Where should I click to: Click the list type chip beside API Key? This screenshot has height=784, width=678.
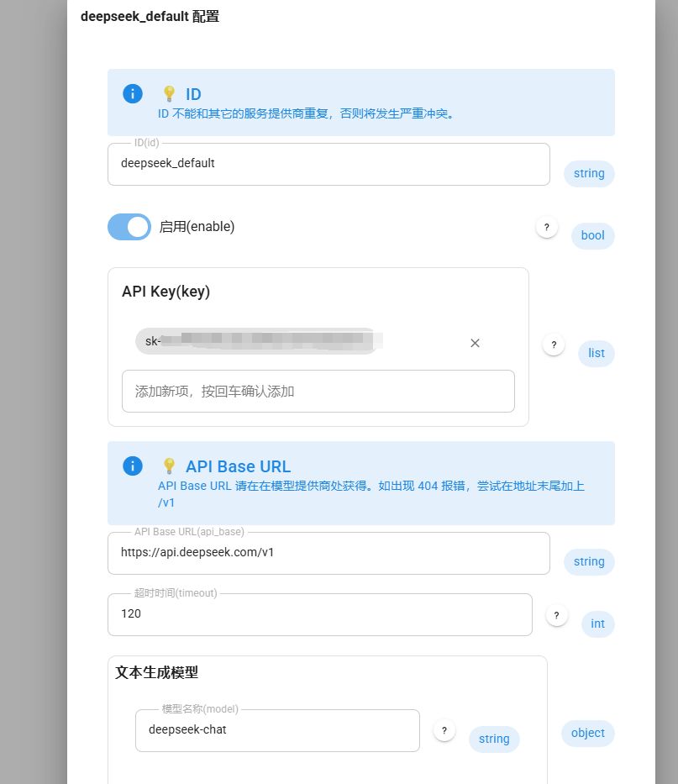596,354
